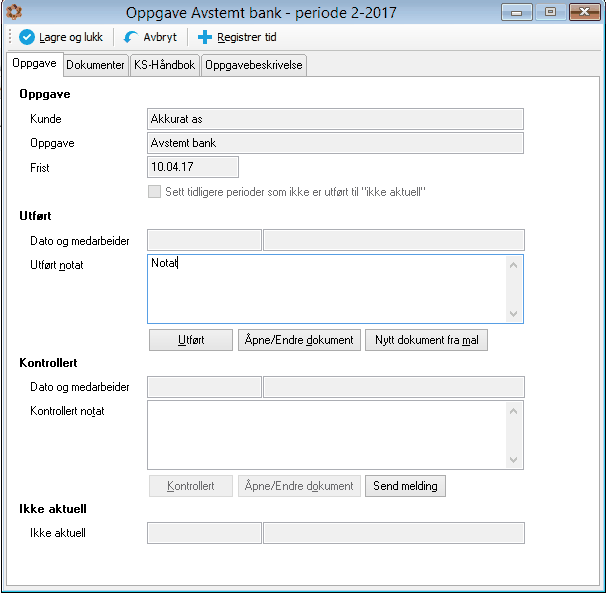Click the Utført date field
The width and height of the screenshot is (606, 594).
click(x=204, y=240)
